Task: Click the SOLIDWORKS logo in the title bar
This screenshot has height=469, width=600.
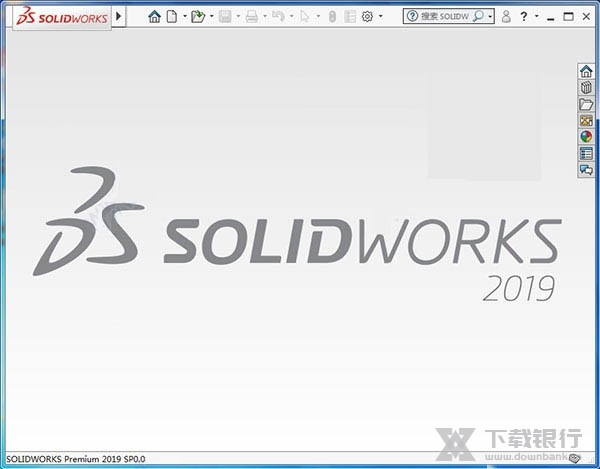Action: tap(62, 17)
